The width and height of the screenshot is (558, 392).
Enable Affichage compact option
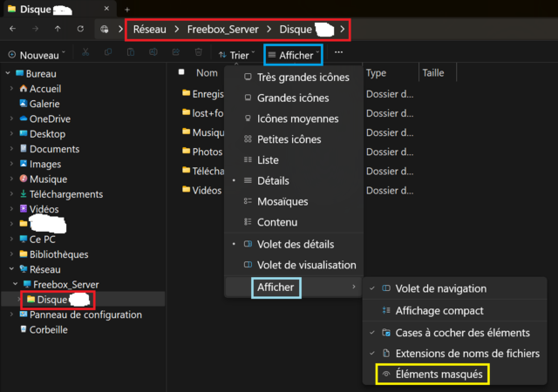click(454, 310)
